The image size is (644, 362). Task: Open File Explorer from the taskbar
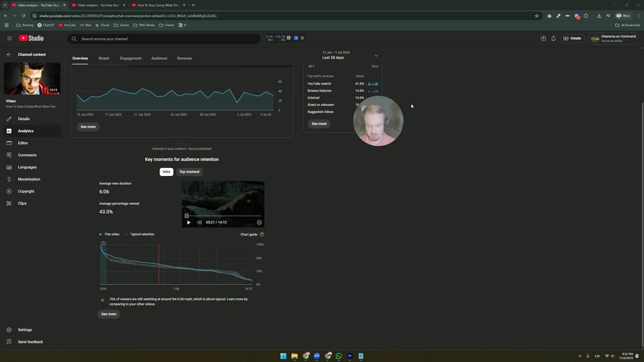294,356
